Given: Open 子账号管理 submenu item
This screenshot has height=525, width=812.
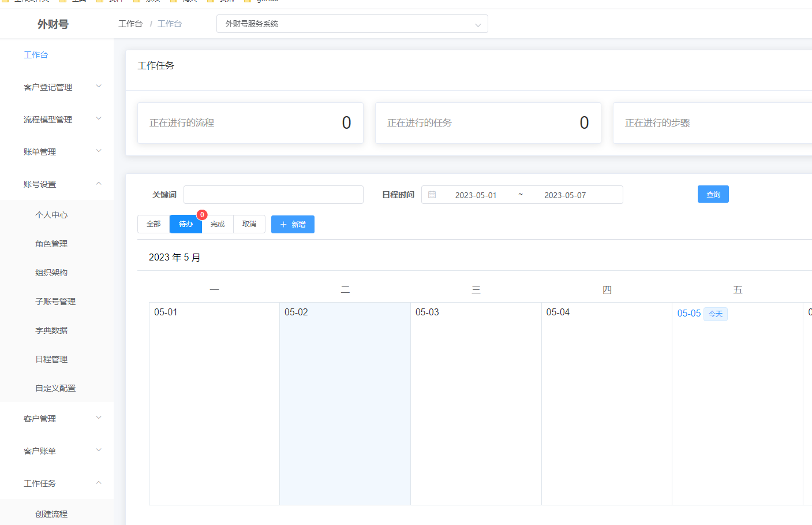Looking at the screenshot, I should (55, 301).
